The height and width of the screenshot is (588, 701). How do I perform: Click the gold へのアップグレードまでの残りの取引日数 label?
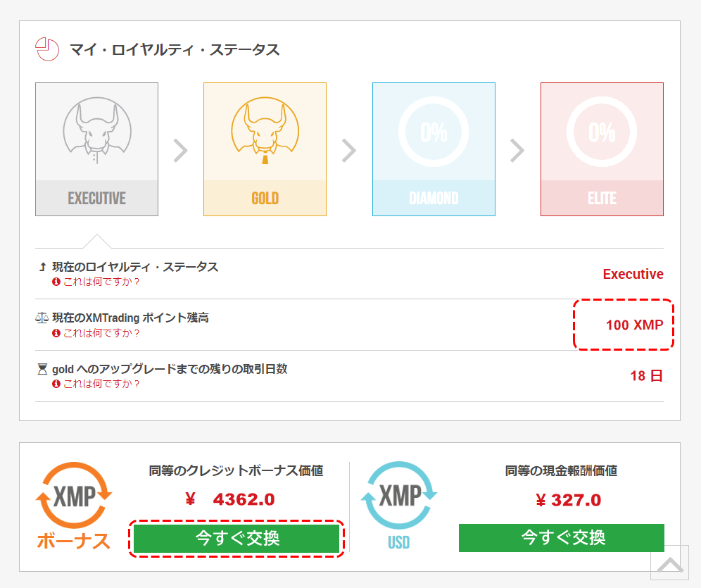(170, 369)
